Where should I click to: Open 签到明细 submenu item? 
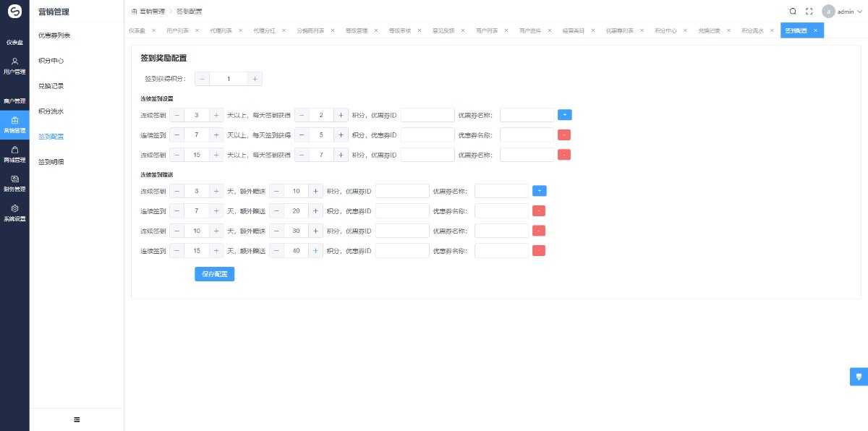(51, 162)
